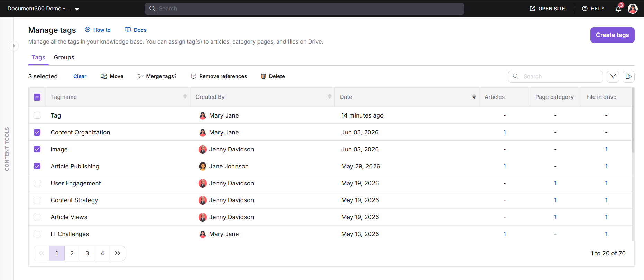Uncheck the Article Publishing checkbox
This screenshot has width=644, height=280.
(x=37, y=166)
